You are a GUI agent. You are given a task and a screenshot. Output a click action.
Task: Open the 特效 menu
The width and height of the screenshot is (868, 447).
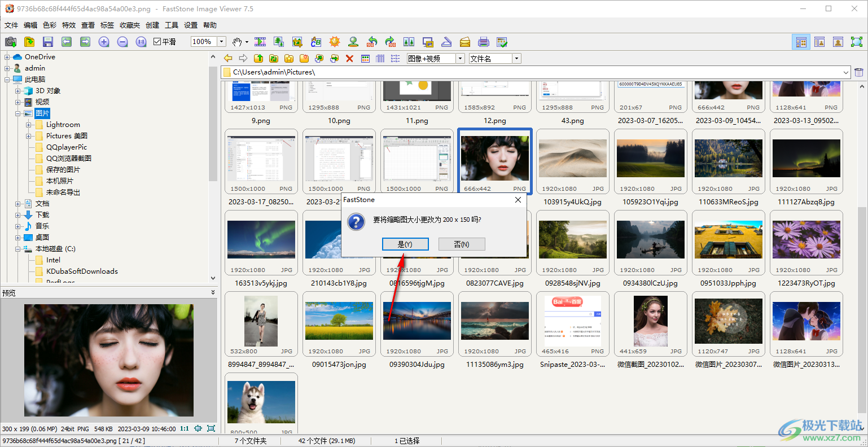pos(69,25)
